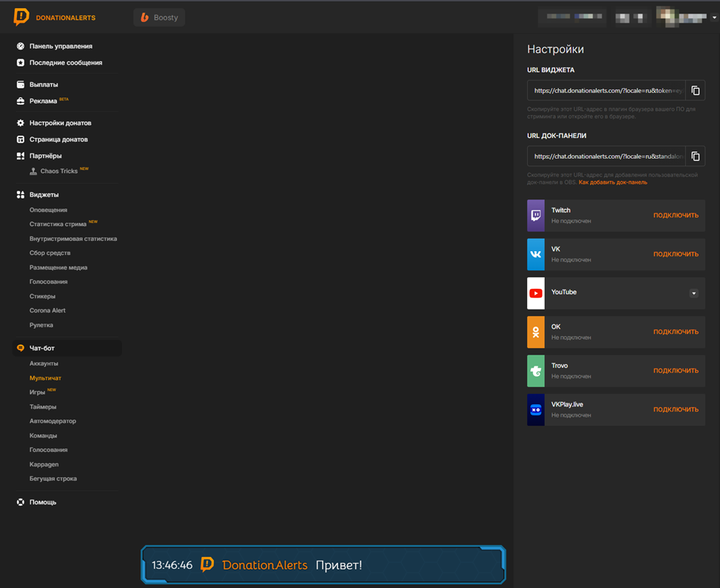Click the Помощь lifebuoy icon

(21, 502)
